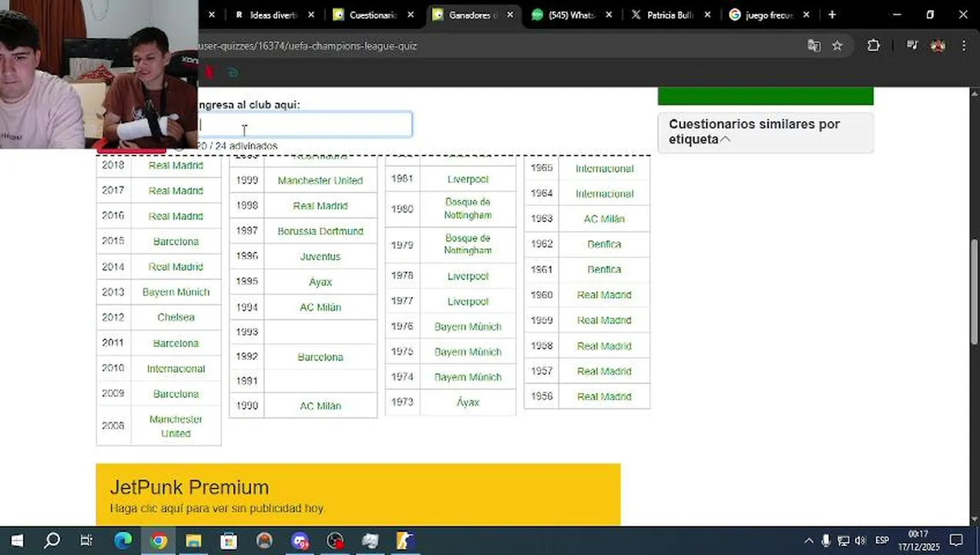Open the ESP keyboard language indicator

point(882,540)
